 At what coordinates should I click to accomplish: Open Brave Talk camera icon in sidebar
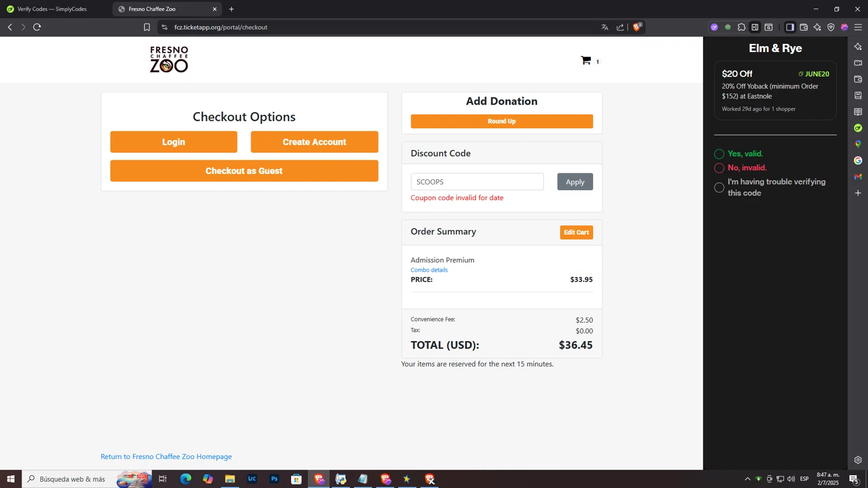coord(858,62)
